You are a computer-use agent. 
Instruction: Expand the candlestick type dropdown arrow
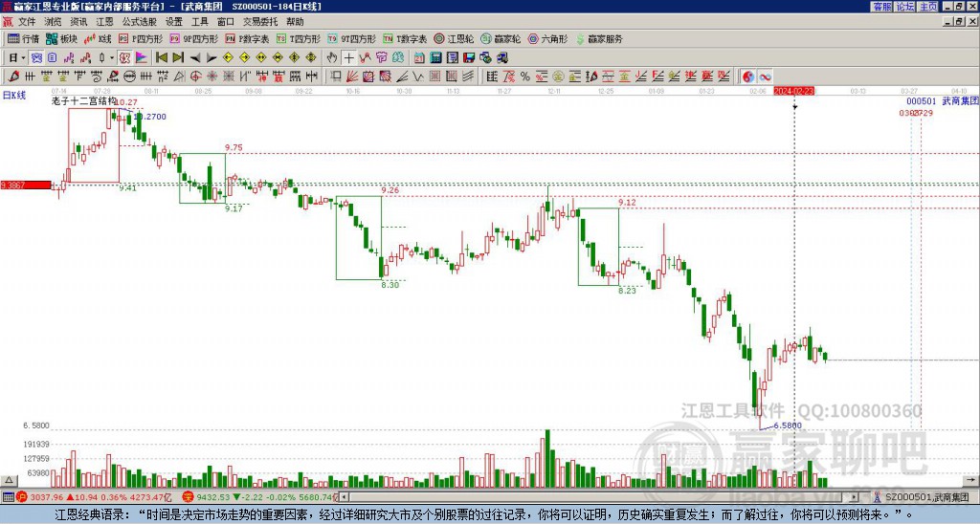pos(111,57)
